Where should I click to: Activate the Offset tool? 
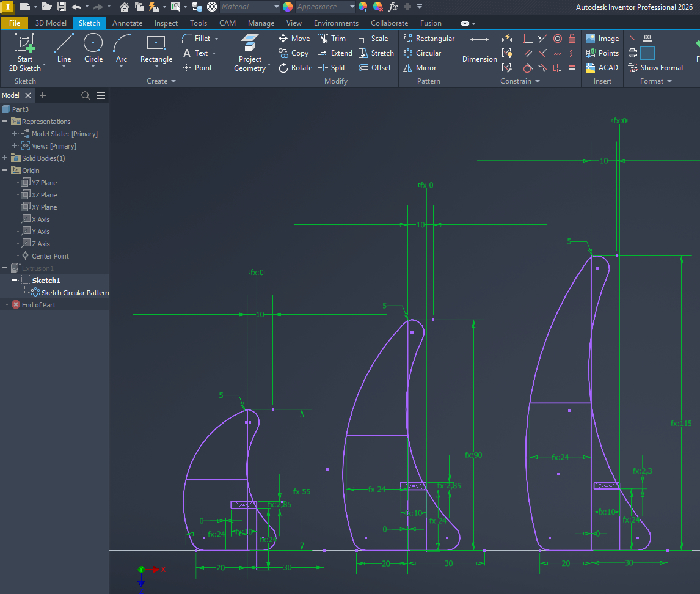point(375,68)
